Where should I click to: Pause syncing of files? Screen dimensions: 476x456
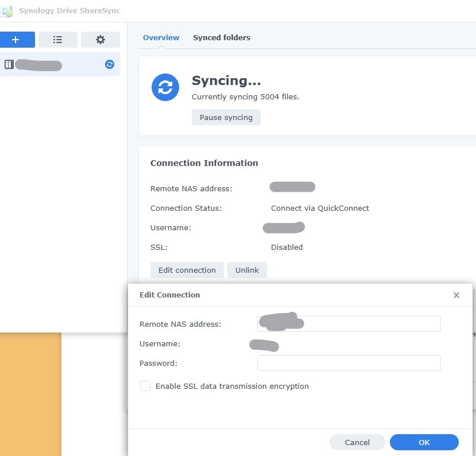226,117
